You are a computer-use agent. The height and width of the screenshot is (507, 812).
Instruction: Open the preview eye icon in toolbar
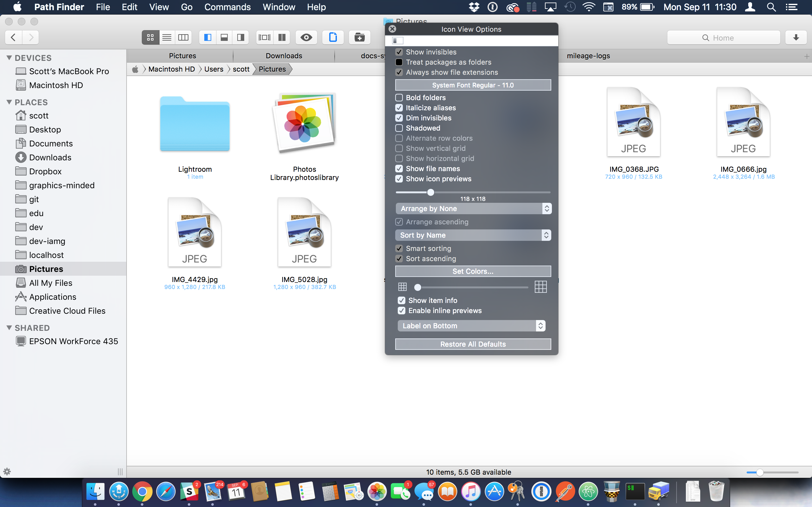pyautogui.click(x=306, y=37)
